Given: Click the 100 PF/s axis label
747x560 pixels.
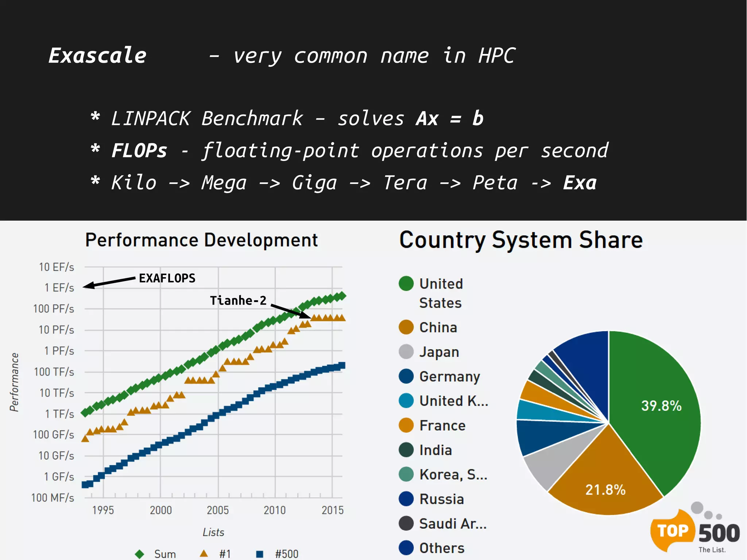Looking at the screenshot, I should pyautogui.click(x=54, y=309).
